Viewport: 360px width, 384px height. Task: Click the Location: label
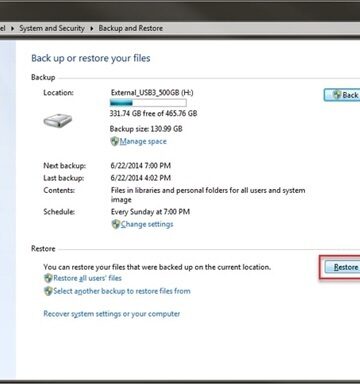pyautogui.click(x=58, y=93)
